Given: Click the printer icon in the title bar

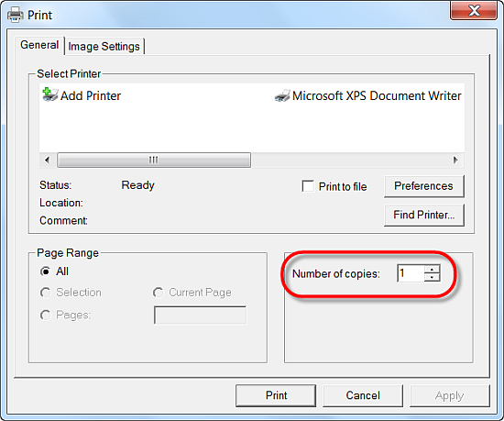Looking at the screenshot, I should 15,15.
